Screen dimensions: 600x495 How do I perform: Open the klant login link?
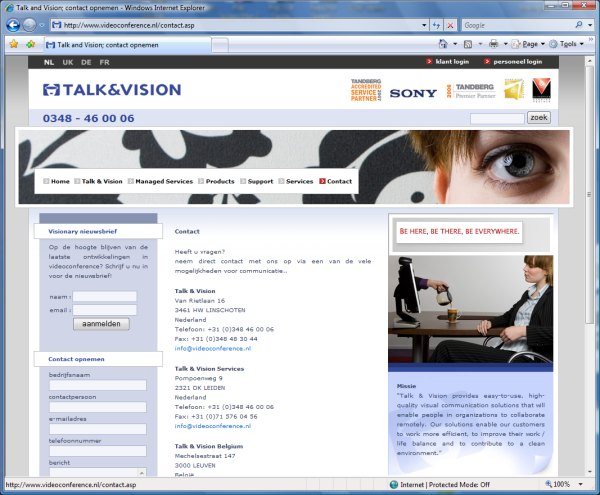point(448,62)
